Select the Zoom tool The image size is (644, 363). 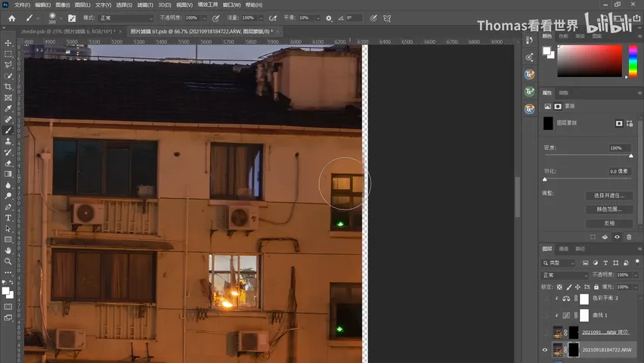tap(8, 261)
